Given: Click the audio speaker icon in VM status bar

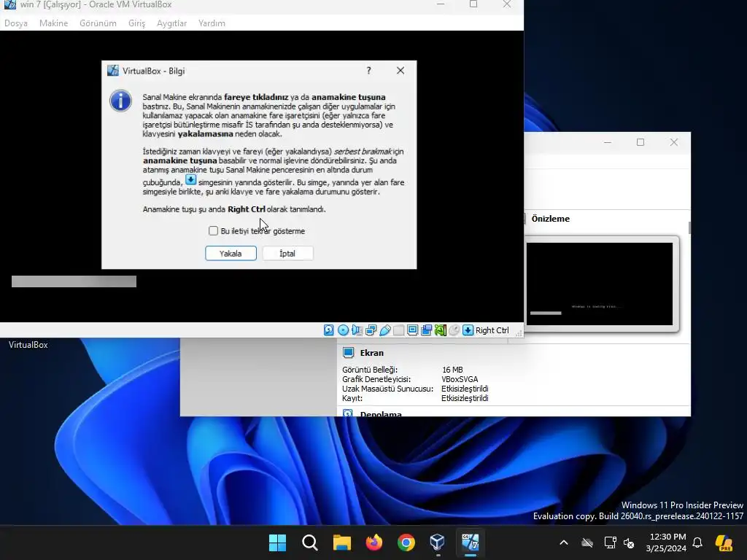Looking at the screenshot, I should (x=357, y=330).
